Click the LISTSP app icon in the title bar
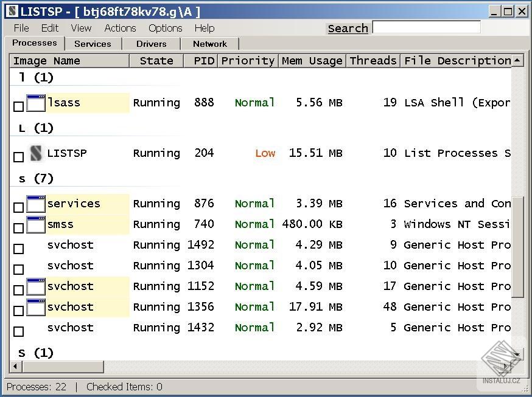 pos(12,12)
